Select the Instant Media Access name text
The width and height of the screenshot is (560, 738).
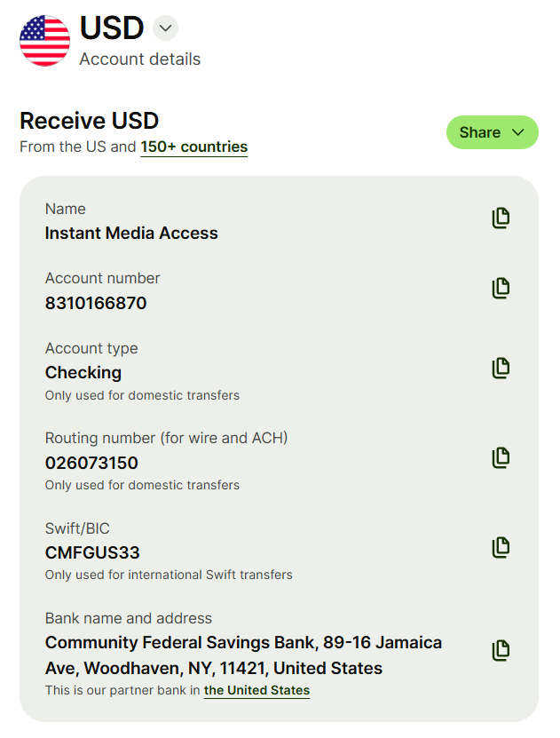[x=131, y=233]
